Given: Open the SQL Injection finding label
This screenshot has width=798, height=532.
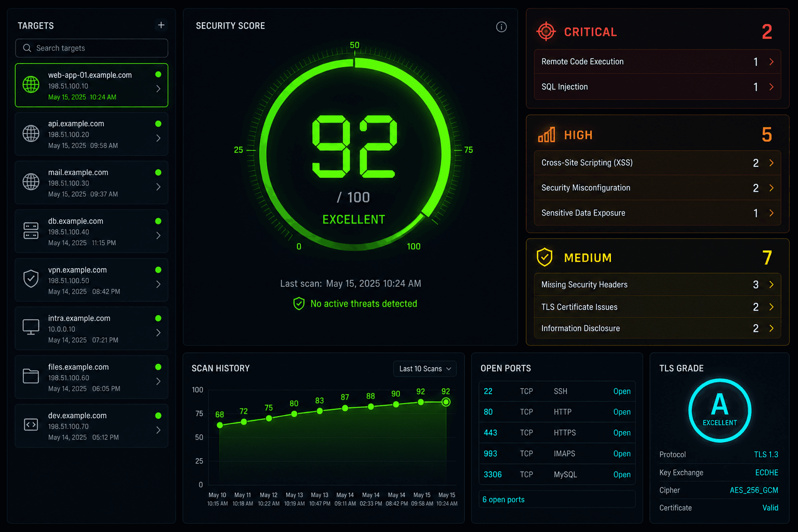Looking at the screenshot, I should tap(565, 87).
